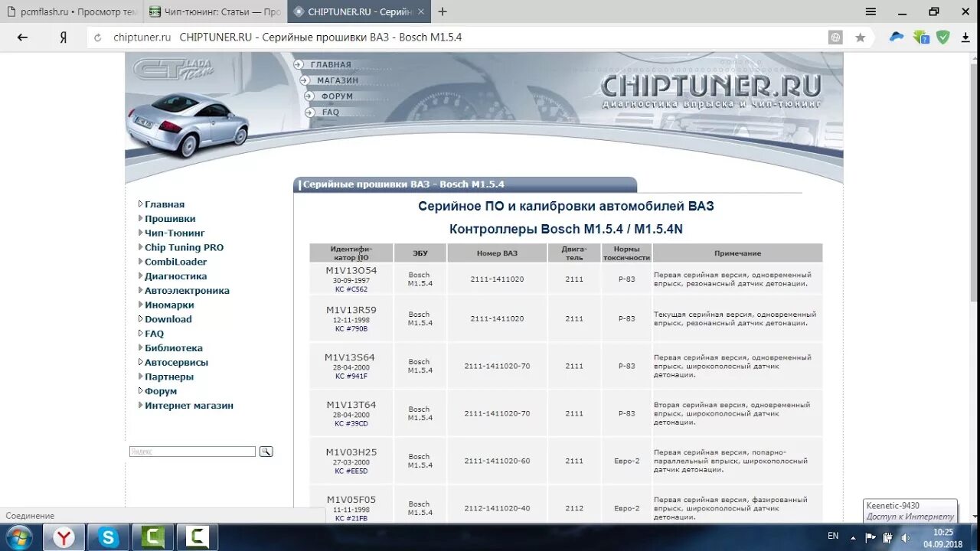
Task: Open Форум in the left sidebar
Action: 161,391
